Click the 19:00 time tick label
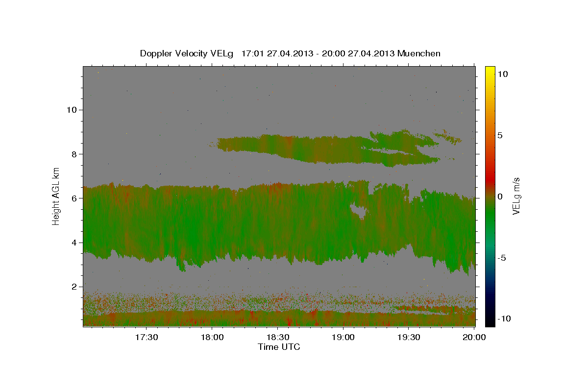The image size is (588, 392). [343, 337]
